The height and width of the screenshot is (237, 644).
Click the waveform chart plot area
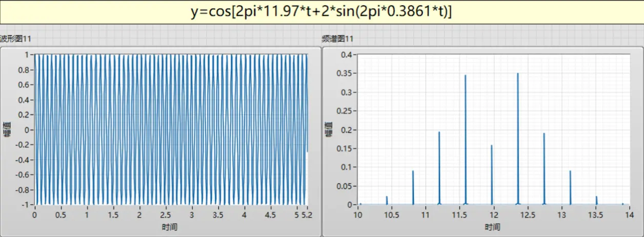point(171,130)
